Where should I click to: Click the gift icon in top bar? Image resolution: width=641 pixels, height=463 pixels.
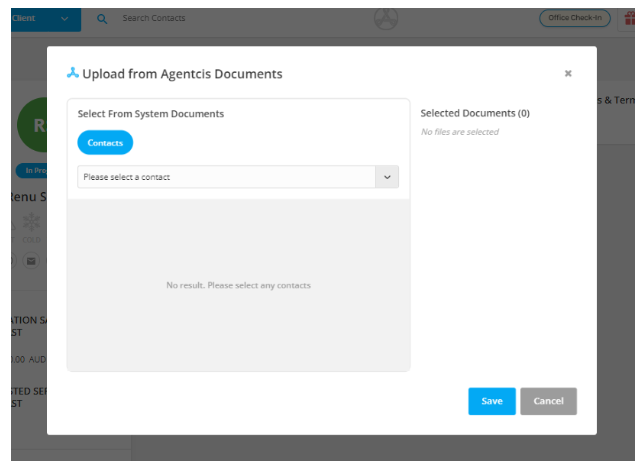[x=630, y=18]
